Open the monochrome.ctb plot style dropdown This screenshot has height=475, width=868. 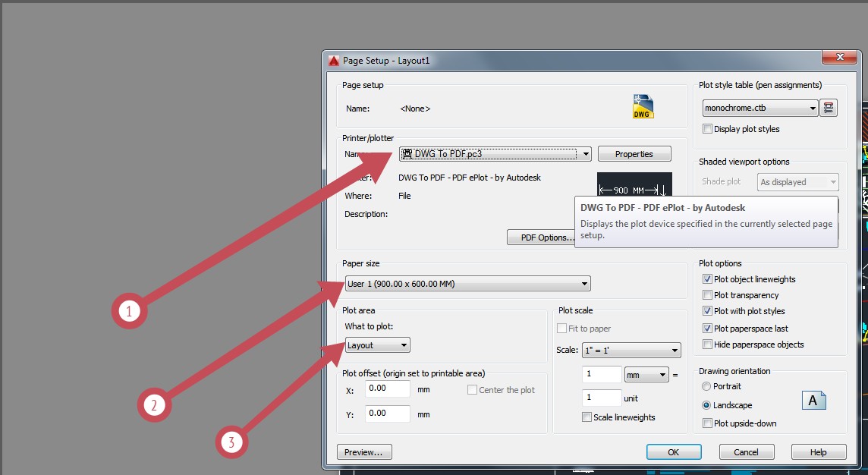coord(760,108)
